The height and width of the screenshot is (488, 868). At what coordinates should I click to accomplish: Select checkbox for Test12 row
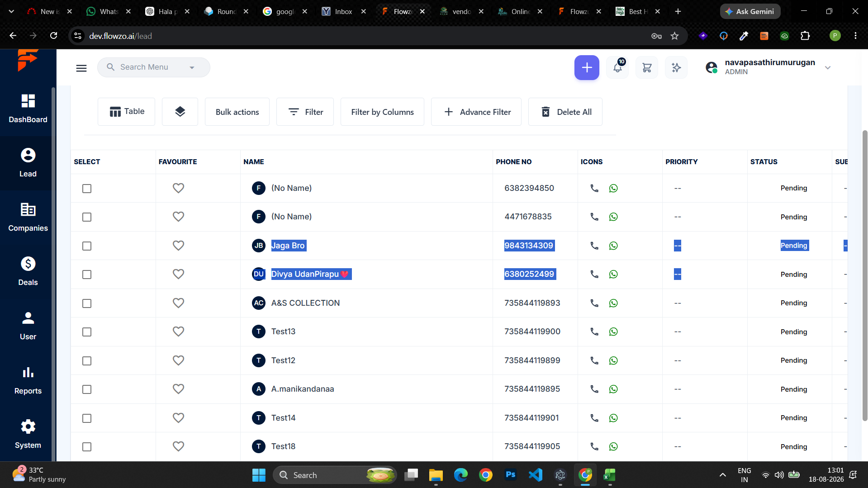[87, 361]
